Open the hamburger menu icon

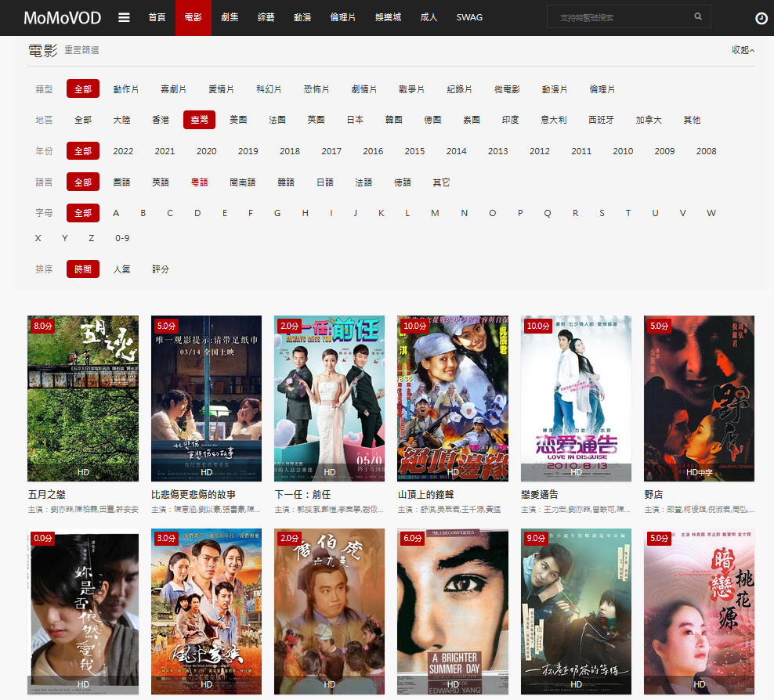click(x=124, y=17)
